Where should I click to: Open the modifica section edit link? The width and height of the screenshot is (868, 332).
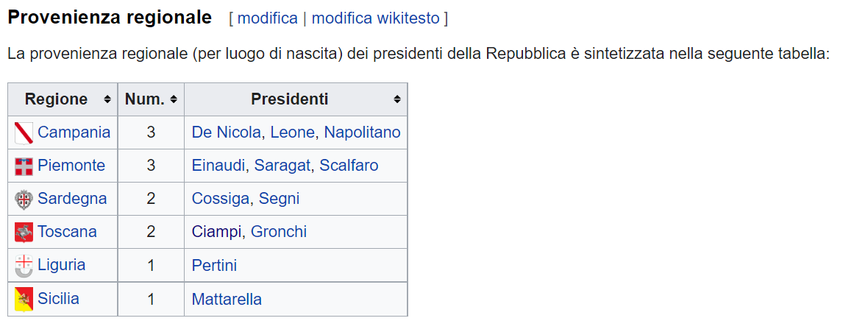[x=267, y=18]
